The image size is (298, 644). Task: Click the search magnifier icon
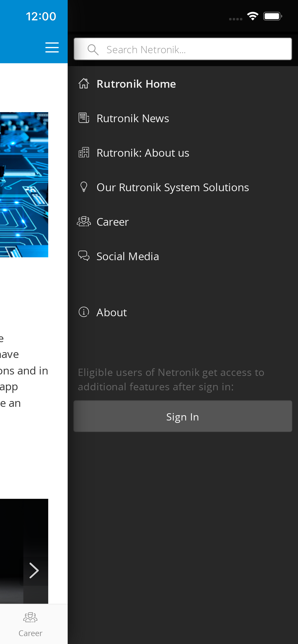[93, 50]
